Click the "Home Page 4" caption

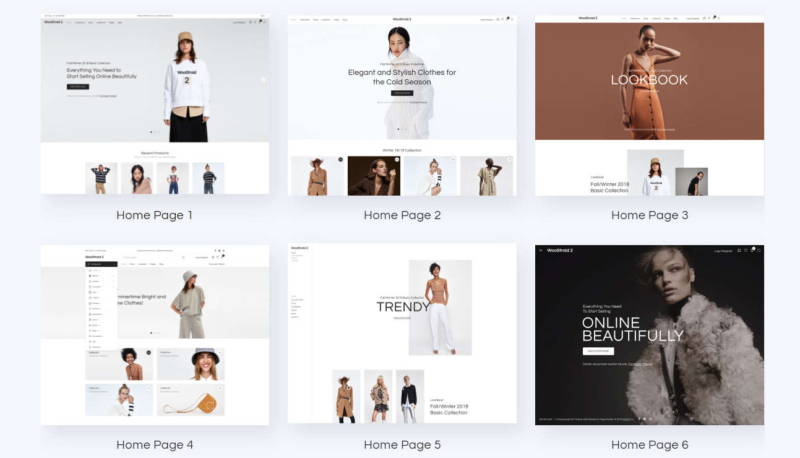[155, 445]
